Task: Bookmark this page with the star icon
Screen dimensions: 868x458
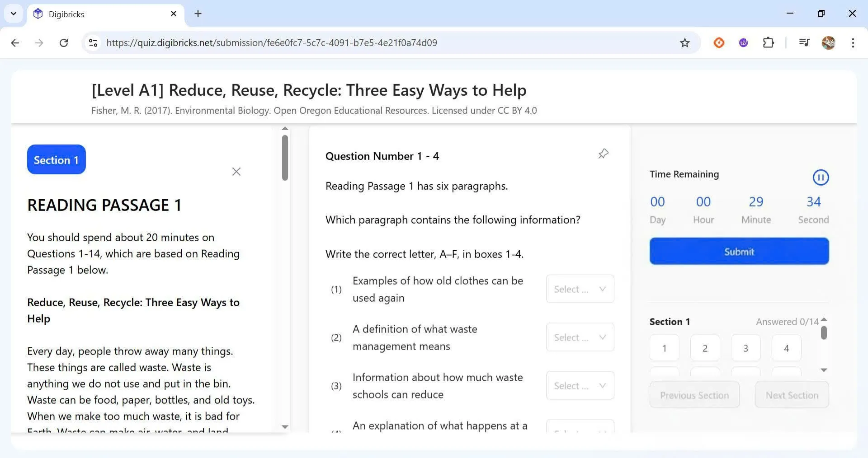Action: [x=684, y=43]
